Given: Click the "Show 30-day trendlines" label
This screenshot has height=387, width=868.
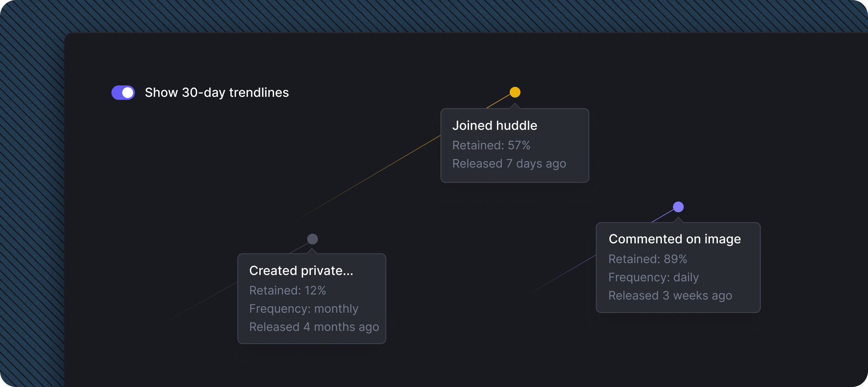Looking at the screenshot, I should (x=216, y=93).
